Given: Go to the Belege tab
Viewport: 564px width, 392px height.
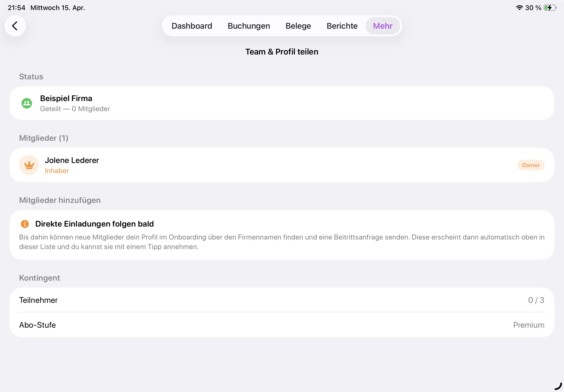Looking at the screenshot, I should tap(298, 26).
